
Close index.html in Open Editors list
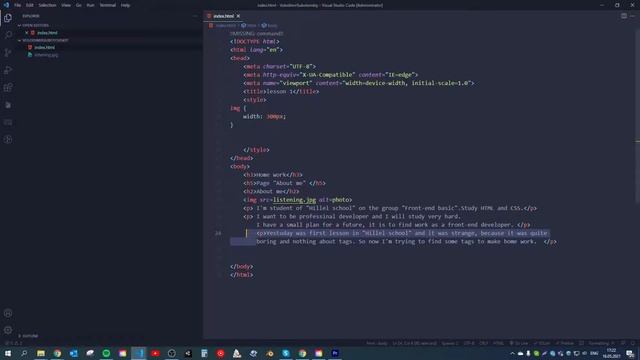click(x=27, y=33)
